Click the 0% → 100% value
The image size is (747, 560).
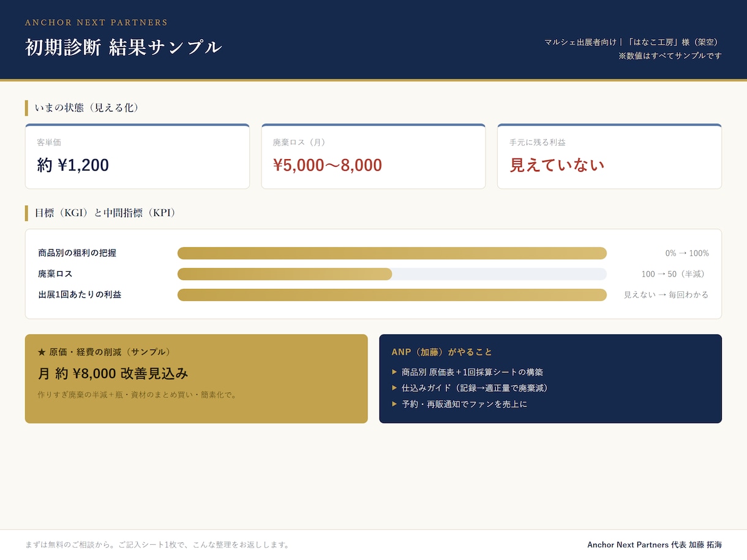click(x=687, y=253)
